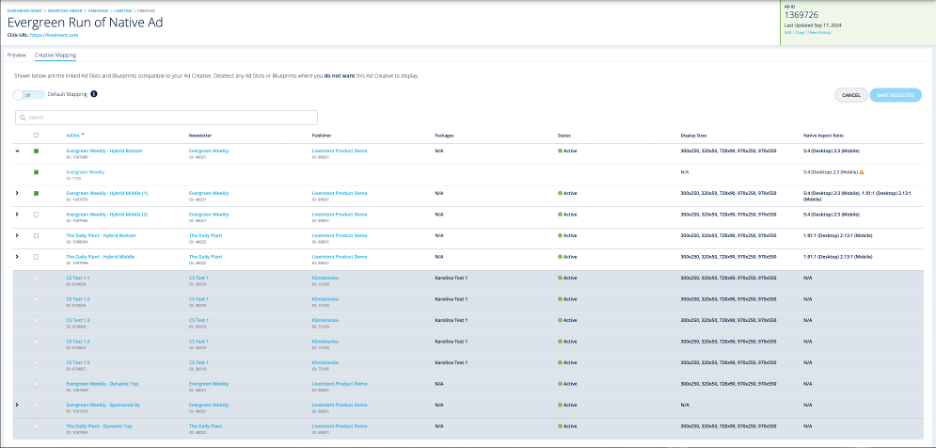
Task: Uncheck the Evergreen Weekly - Hybrid Bottom checkbox
Action: pos(36,151)
